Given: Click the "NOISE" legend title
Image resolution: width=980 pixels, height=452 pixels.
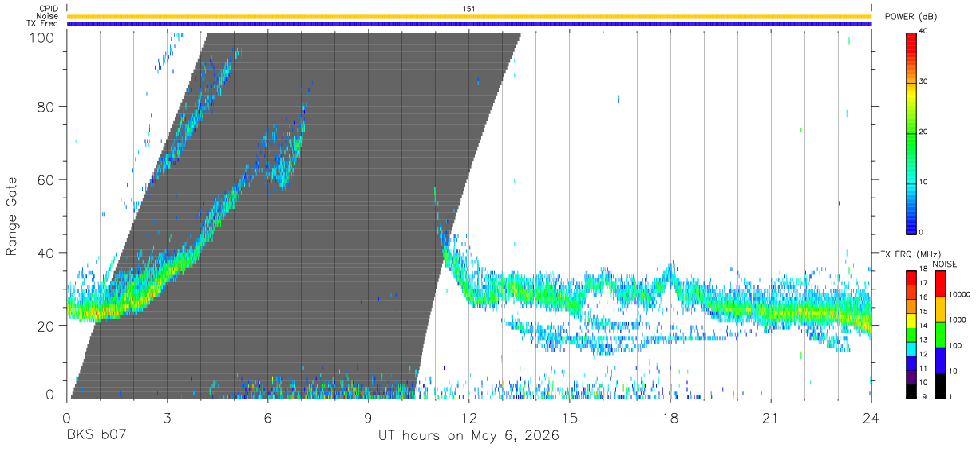Looking at the screenshot, I should click(944, 264).
